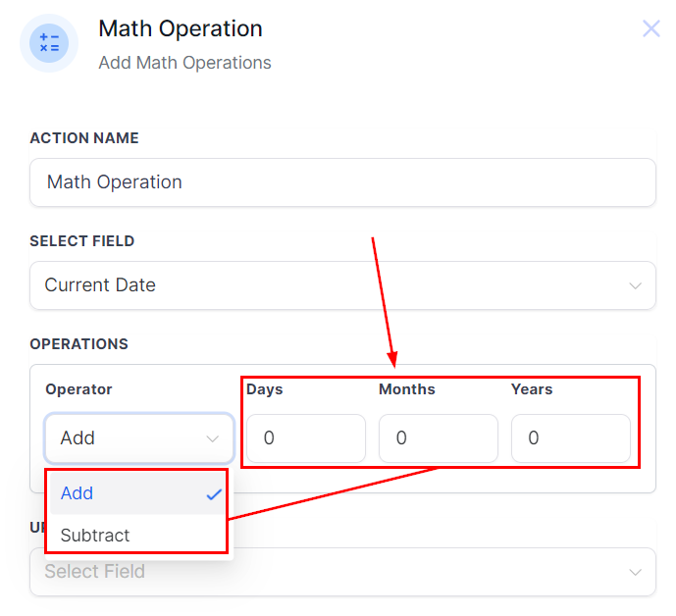The image size is (676, 616).
Task: Focus the Action Name text field
Action: pyautogui.click(x=342, y=182)
